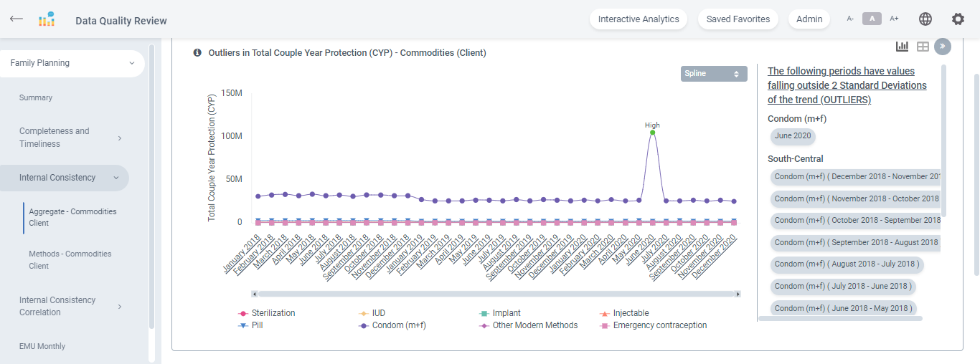
Task: Open Saved Favorites
Action: pos(738,19)
